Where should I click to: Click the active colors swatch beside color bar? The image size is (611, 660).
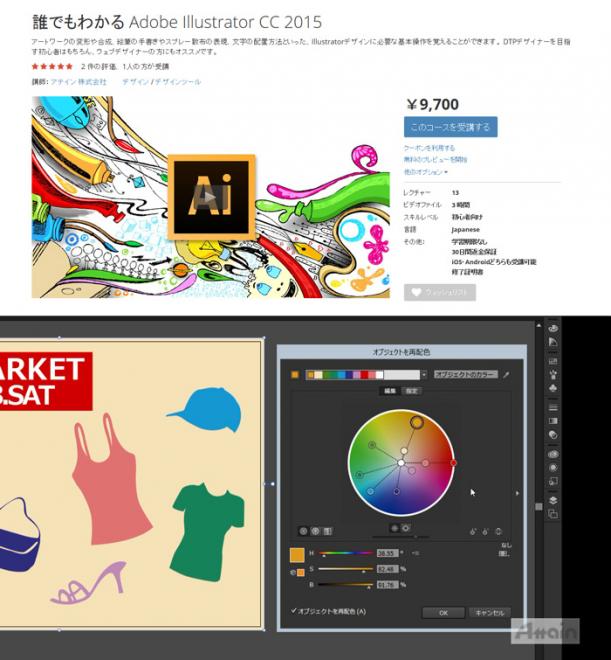(295, 375)
